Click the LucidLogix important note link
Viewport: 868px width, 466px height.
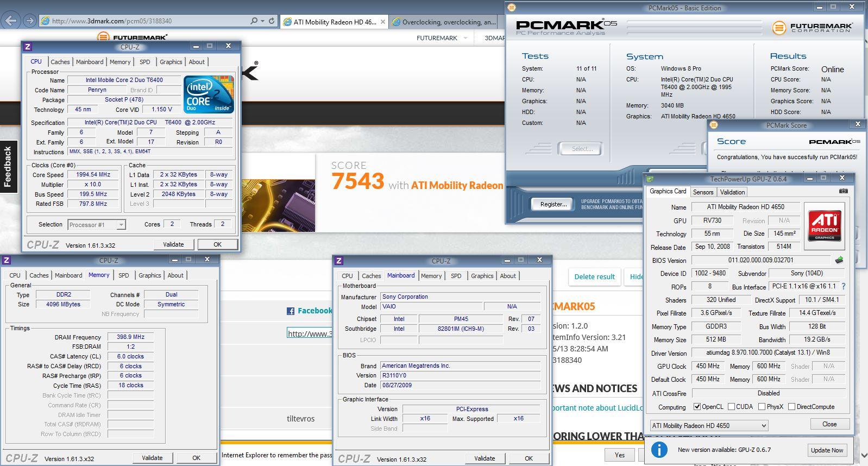point(597,407)
